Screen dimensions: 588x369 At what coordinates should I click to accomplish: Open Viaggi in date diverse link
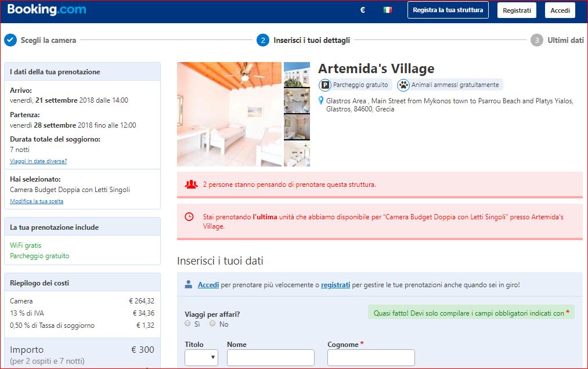[x=38, y=161]
